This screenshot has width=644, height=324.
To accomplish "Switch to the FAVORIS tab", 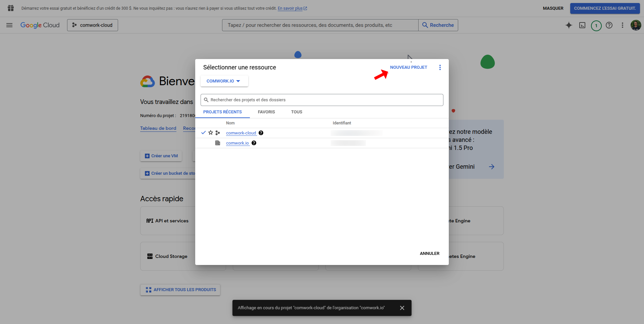I will coord(266,112).
